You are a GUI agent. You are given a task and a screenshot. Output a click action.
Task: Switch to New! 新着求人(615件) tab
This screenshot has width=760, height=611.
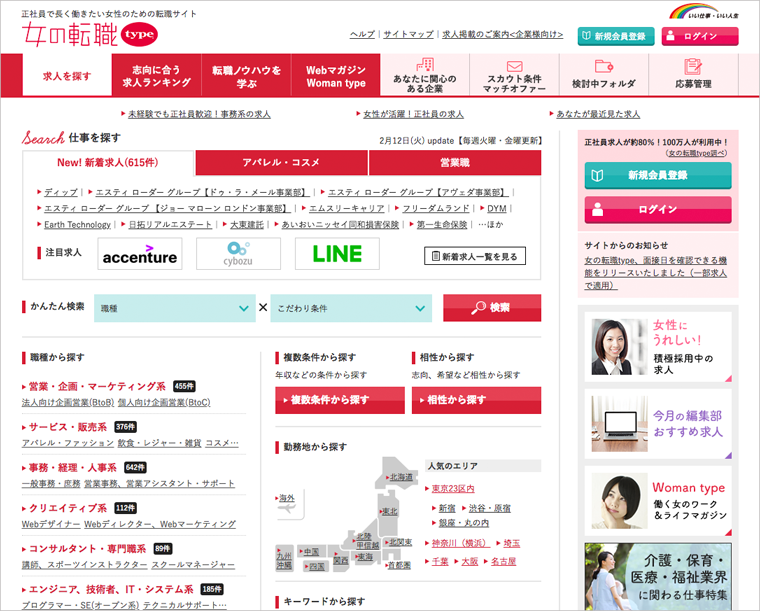point(108,163)
